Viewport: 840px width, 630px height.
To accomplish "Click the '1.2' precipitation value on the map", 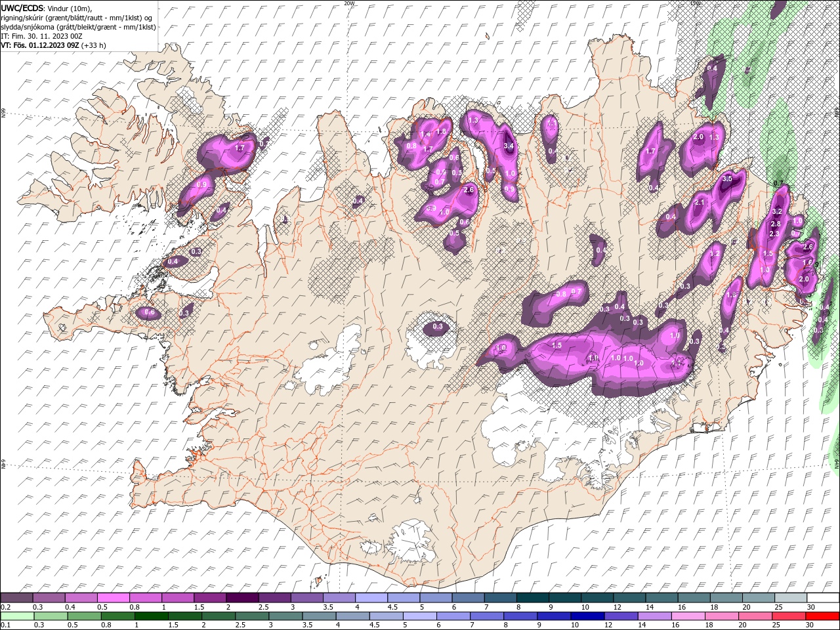I will click(x=715, y=253).
